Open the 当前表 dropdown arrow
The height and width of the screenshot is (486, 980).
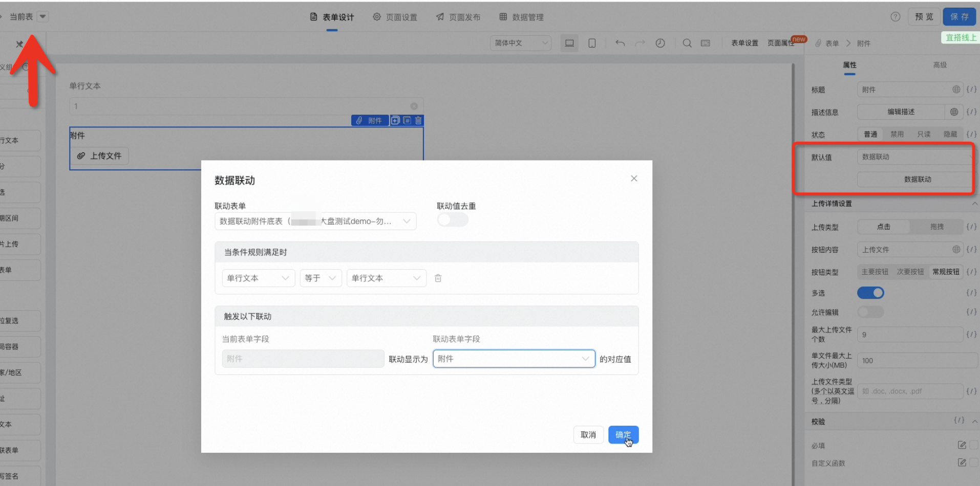[43, 16]
